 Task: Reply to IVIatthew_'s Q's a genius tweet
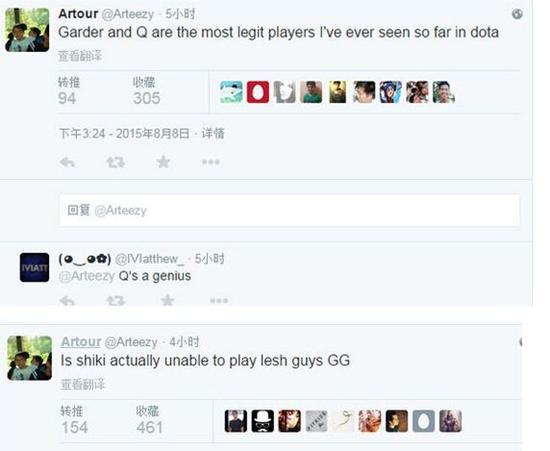[67, 301]
